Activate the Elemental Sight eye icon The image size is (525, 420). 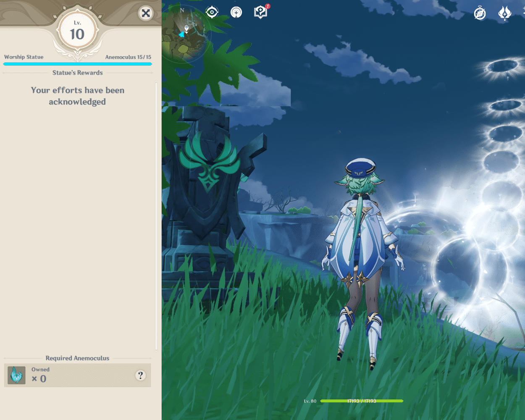click(x=212, y=12)
